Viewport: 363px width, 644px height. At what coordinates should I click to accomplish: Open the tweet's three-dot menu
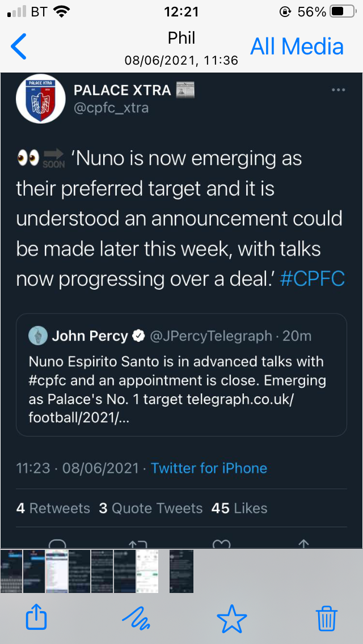[x=338, y=90]
